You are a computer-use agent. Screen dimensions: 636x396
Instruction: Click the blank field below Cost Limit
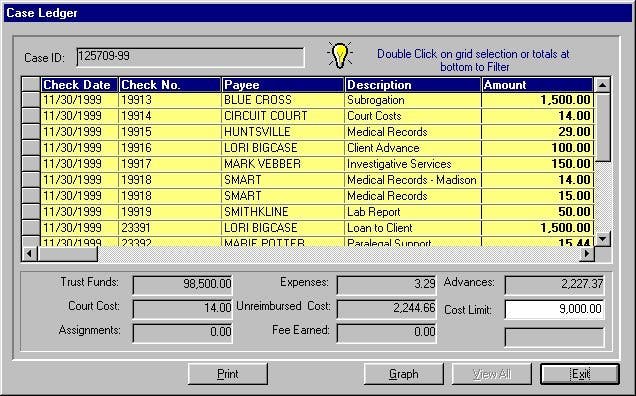(554, 338)
